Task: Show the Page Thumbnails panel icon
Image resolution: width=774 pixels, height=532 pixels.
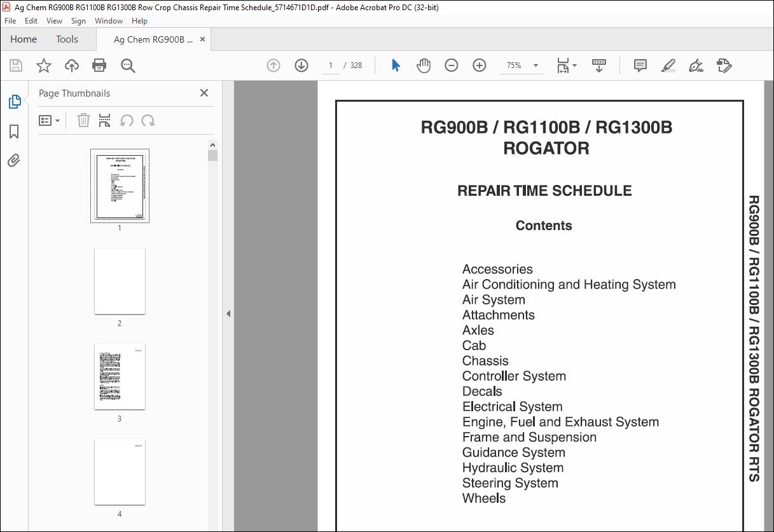Action: click(x=14, y=102)
